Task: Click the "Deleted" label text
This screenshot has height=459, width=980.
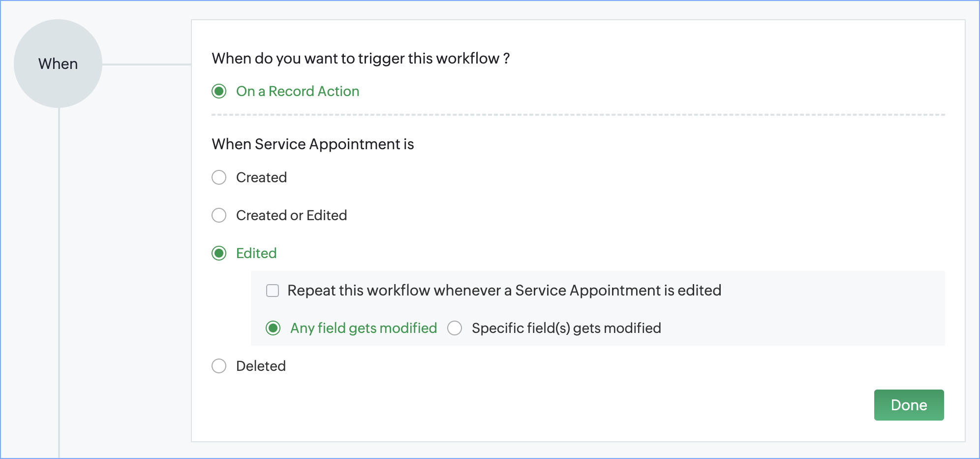Action: 261,366
